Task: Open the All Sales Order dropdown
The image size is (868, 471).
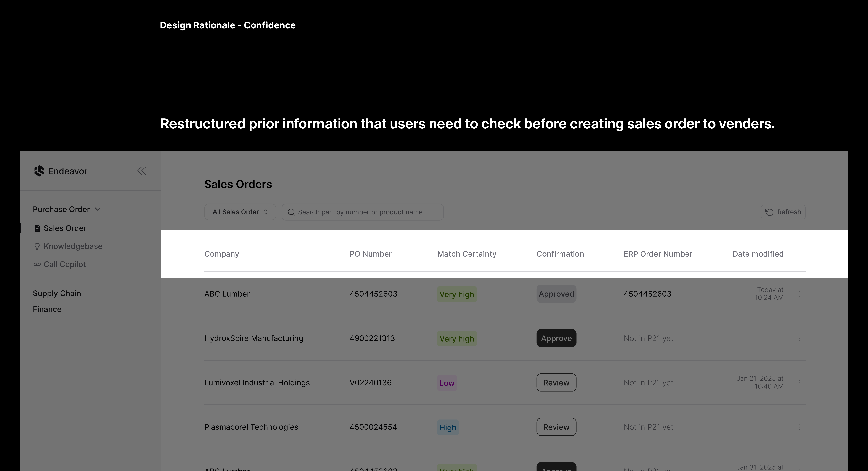Action: coord(240,212)
